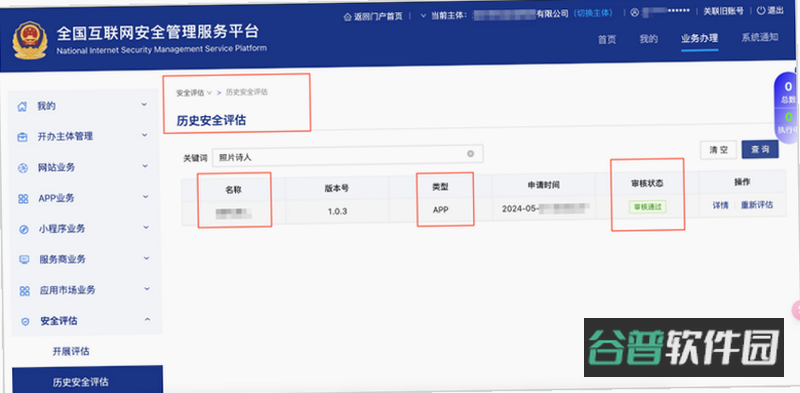800x393 pixels.
Task: Expand 网站业务 menu chevron
Action: point(145,166)
